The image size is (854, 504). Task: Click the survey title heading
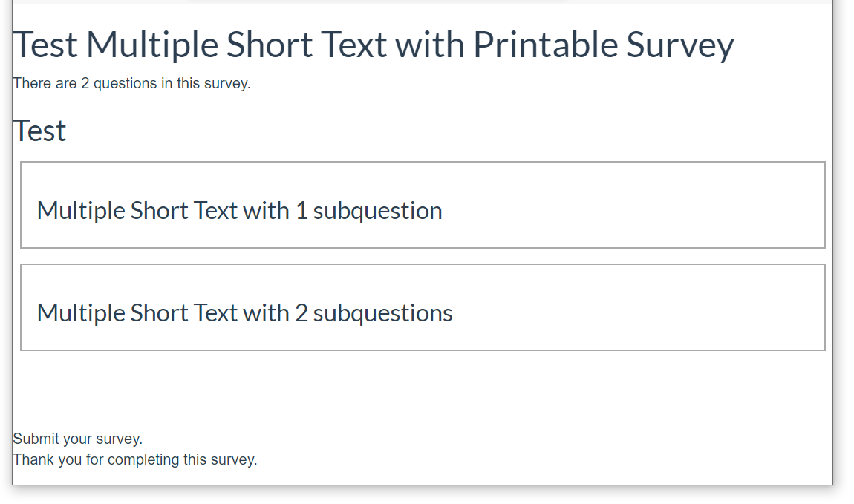click(374, 45)
